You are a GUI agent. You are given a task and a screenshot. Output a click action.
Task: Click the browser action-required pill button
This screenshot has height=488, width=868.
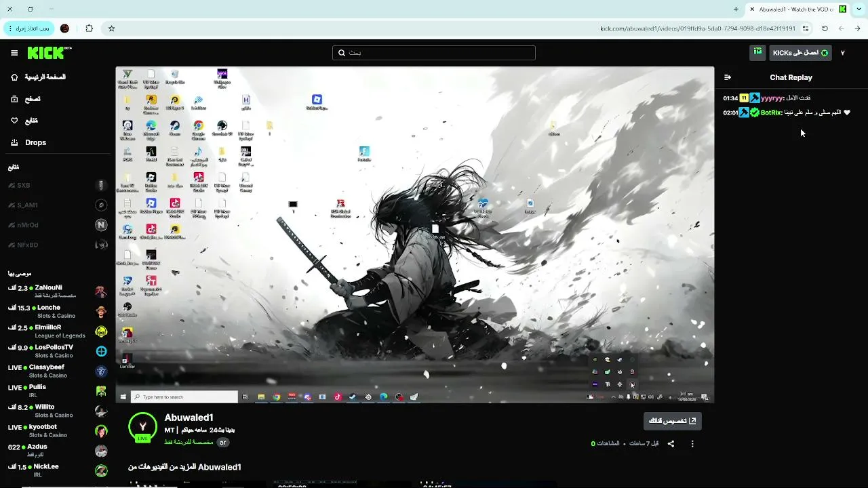(28, 28)
